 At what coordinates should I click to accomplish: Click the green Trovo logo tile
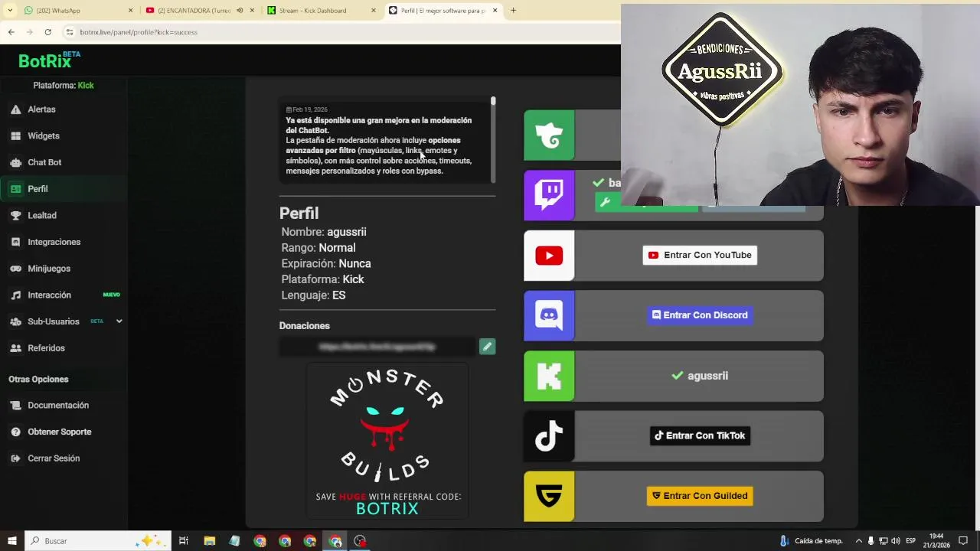549,135
